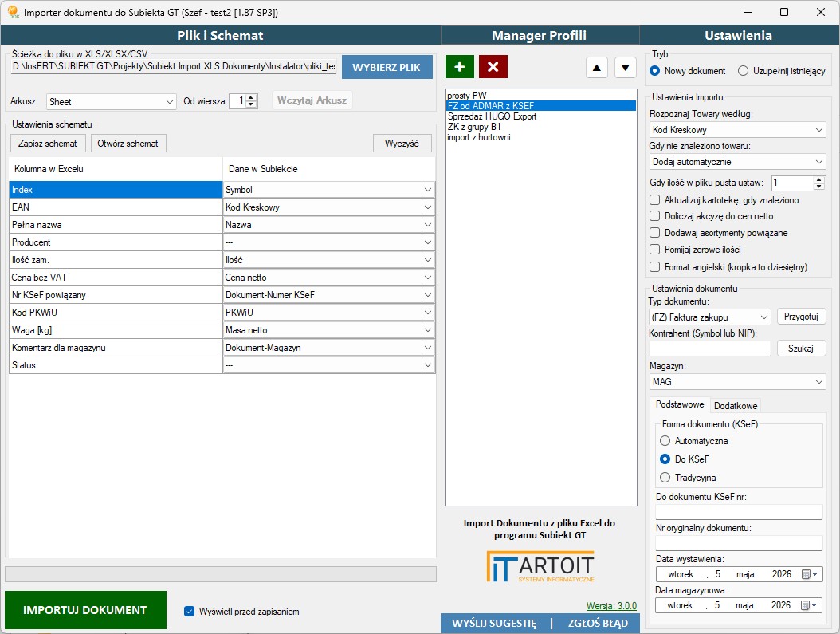Click the IMPORTUJ DOKUMENT button
The image size is (840, 634).
pyautogui.click(x=85, y=610)
